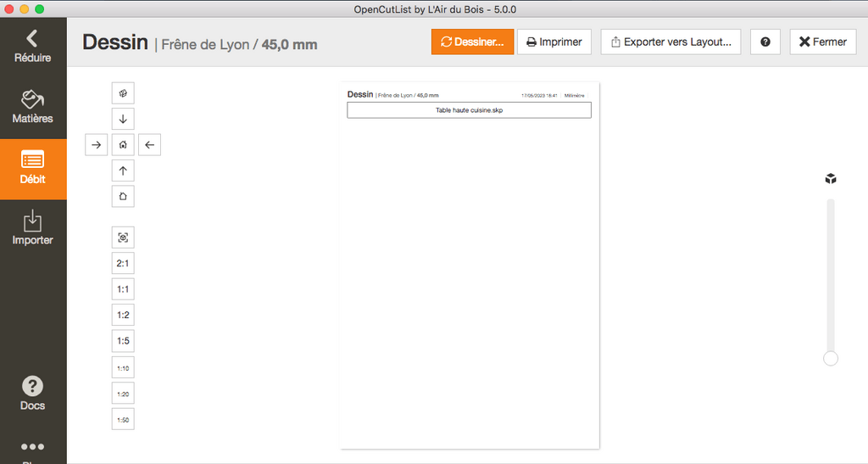
Task: Open the Importer tab
Action: (32, 229)
